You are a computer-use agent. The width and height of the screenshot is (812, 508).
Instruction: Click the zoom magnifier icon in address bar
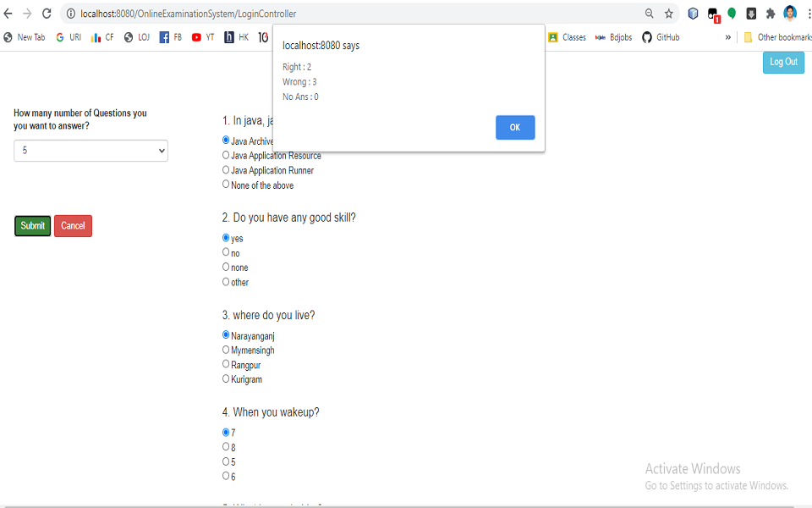(x=650, y=14)
